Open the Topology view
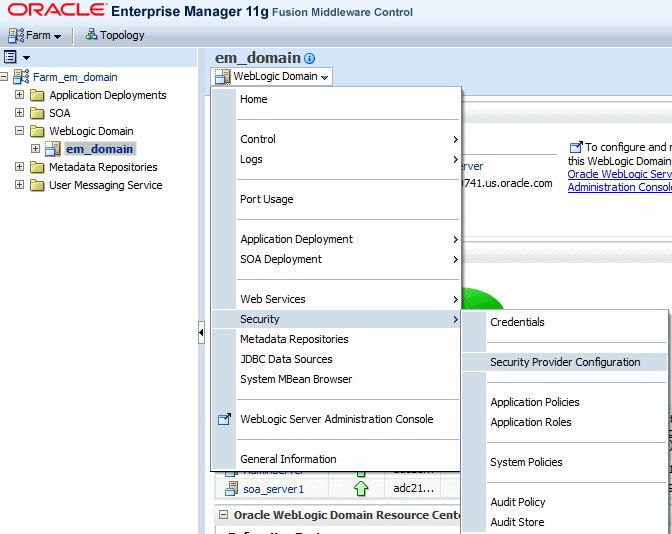Image resolution: width=672 pixels, height=534 pixels. (115, 35)
